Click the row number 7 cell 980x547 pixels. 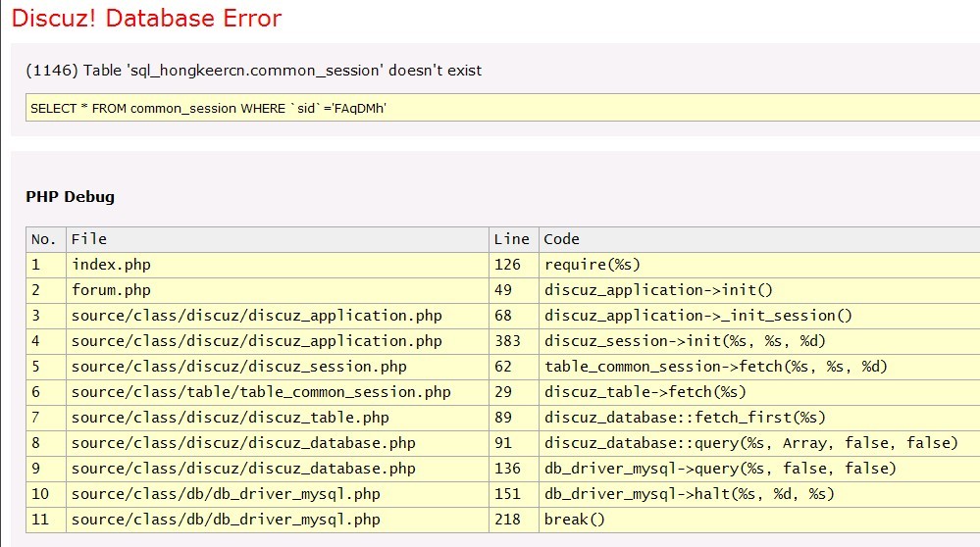[x=46, y=418]
